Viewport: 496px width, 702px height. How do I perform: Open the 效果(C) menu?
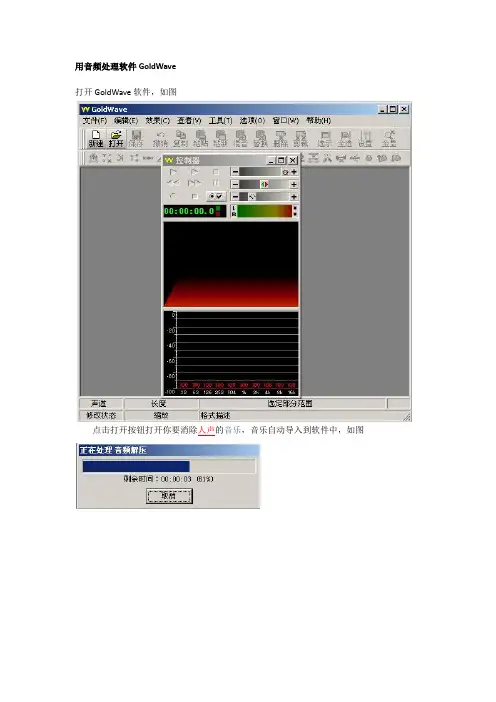[x=158, y=120]
